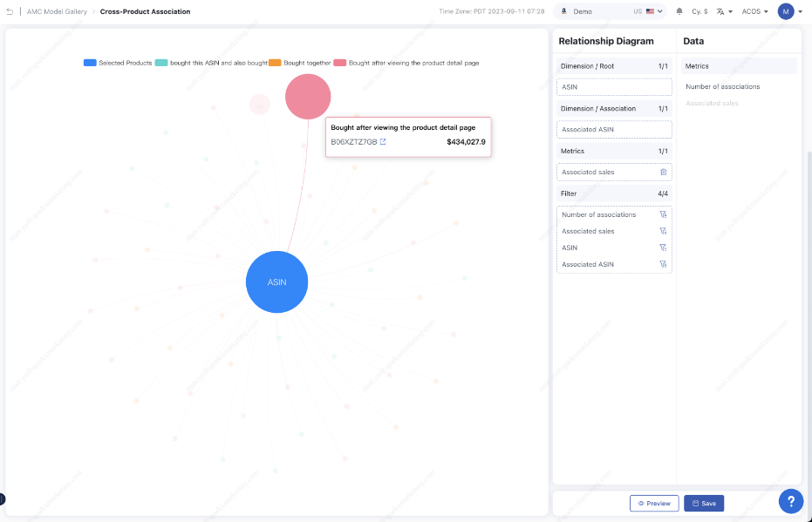Image resolution: width=812 pixels, height=522 pixels.
Task: Toggle 'Bought after viewing the product detail page' legend swatch
Action: point(340,63)
